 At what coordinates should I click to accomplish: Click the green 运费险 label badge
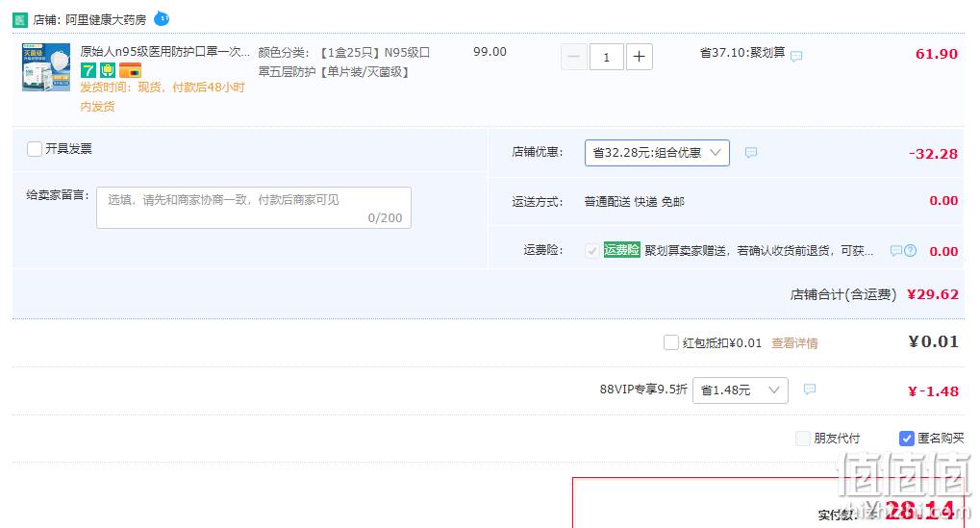point(622,250)
